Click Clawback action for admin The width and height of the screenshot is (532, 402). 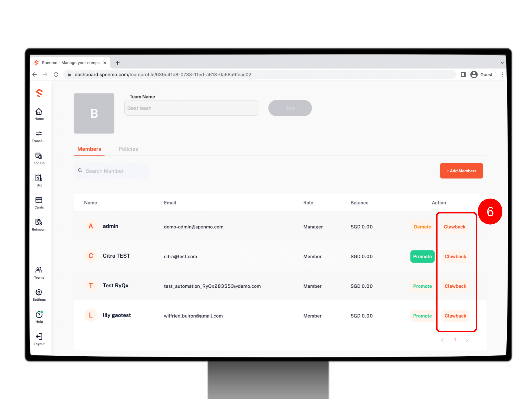click(x=455, y=227)
